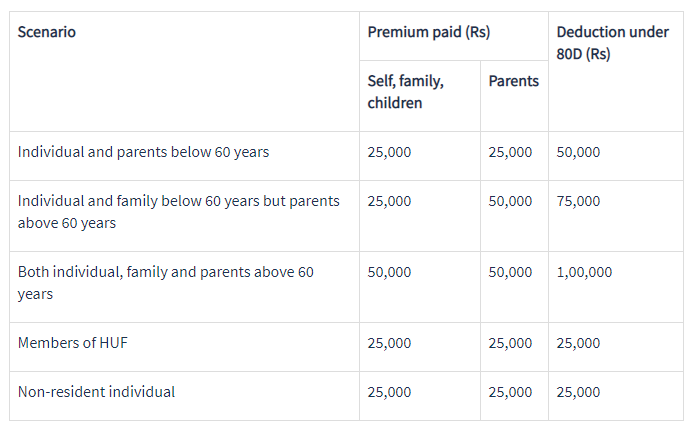Click the parents premium in the 1,00,000 deduction row
Viewport: 692px width, 432px height.
coord(510,272)
